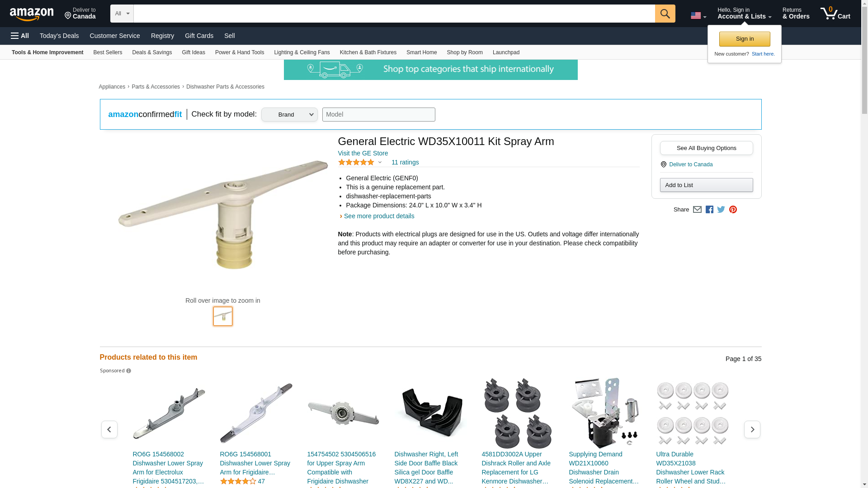Click into the Model input field
This screenshot has width=868, height=488.
coord(378,114)
